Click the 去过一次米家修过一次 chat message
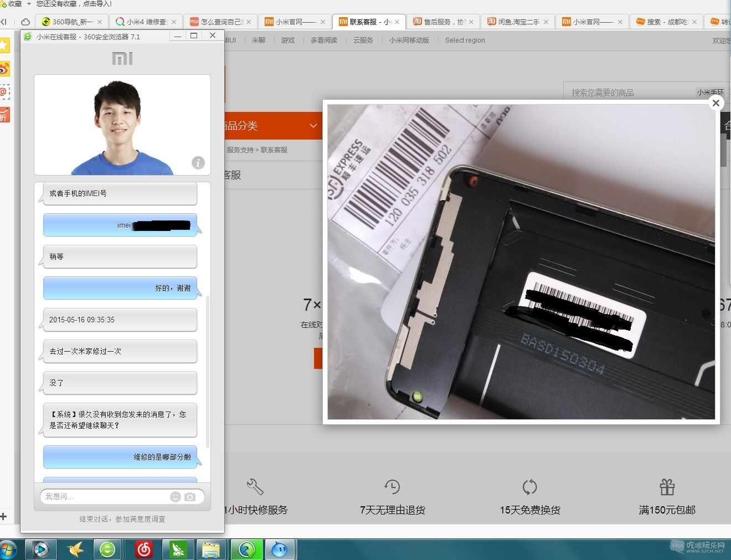Screen dimensions: 731x560 tap(120, 351)
